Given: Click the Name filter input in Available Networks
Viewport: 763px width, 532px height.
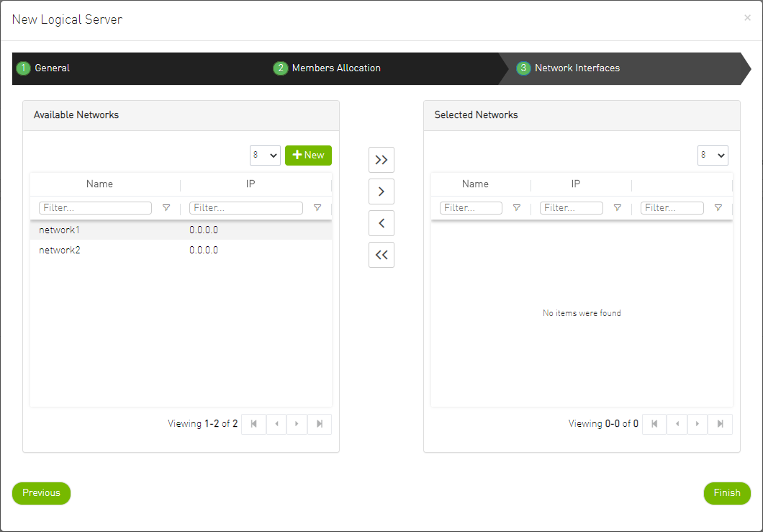Looking at the screenshot, I should 94,207.
